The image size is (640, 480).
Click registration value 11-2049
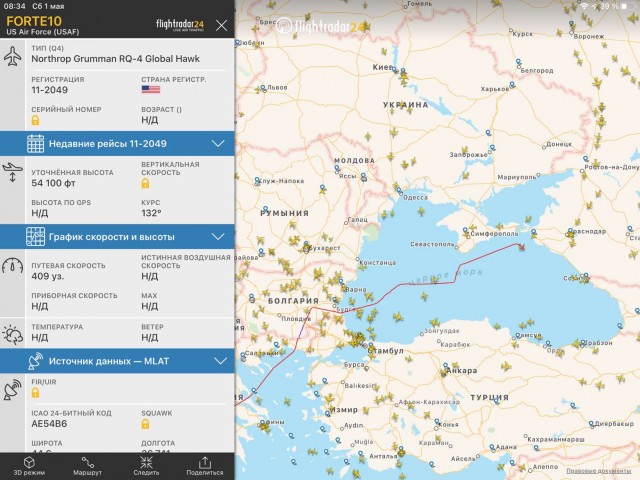pos(50,90)
